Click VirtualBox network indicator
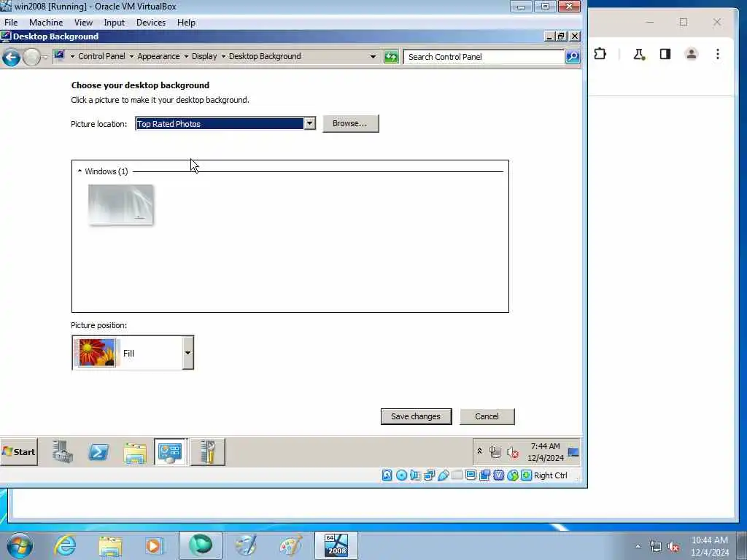 coord(429,475)
